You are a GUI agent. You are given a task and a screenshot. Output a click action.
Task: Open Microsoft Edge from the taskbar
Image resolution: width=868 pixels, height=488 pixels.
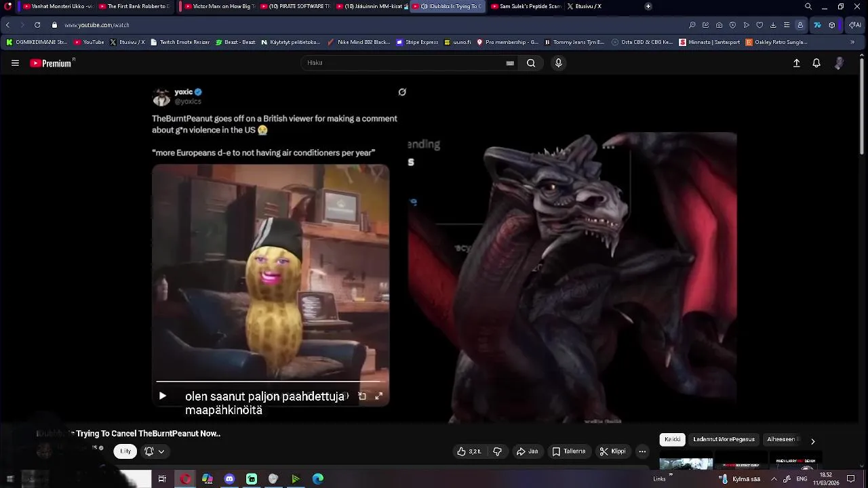(318, 479)
